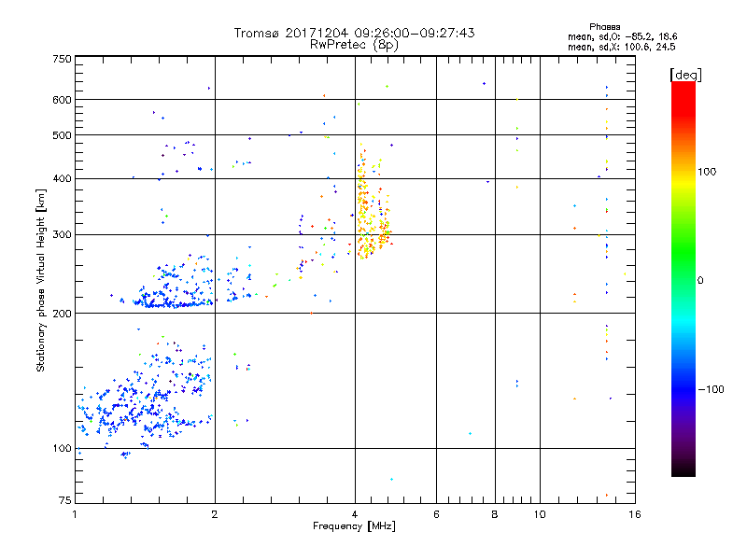747x560 pixels.
Task: Click the 'Frequency [MHz]' axis label
Action: click(354, 526)
